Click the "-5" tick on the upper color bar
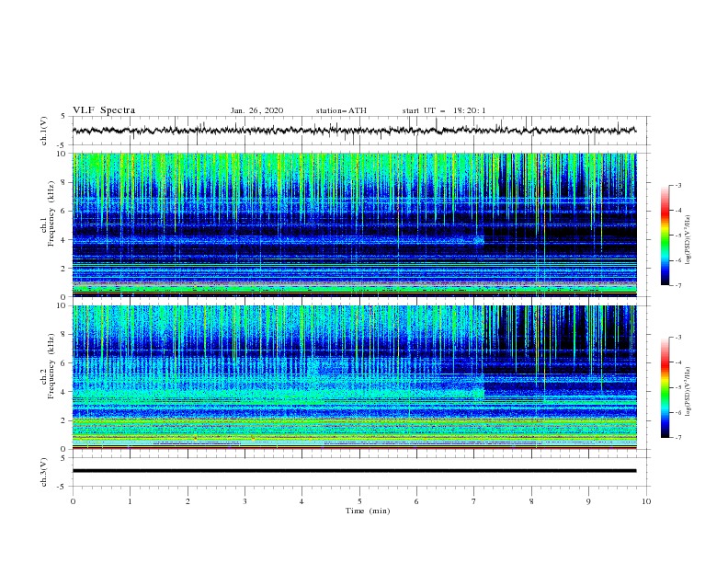 [x=678, y=236]
